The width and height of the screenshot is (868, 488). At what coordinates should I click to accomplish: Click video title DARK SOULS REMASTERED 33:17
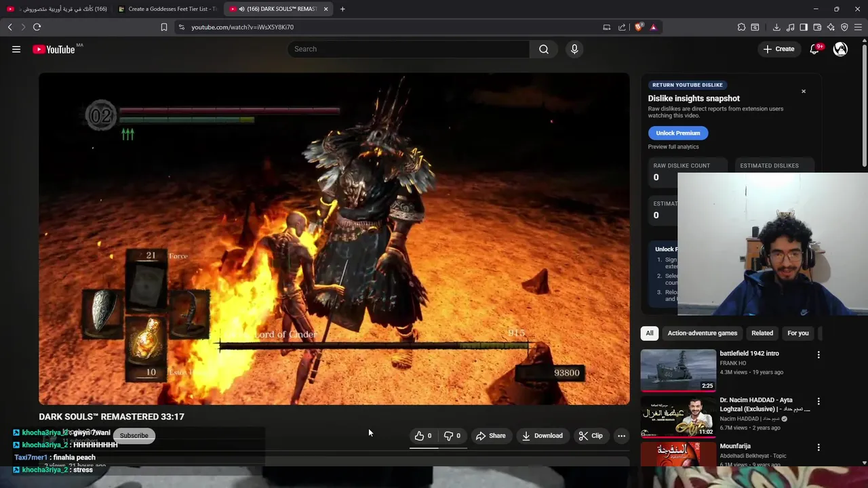tap(111, 417)
